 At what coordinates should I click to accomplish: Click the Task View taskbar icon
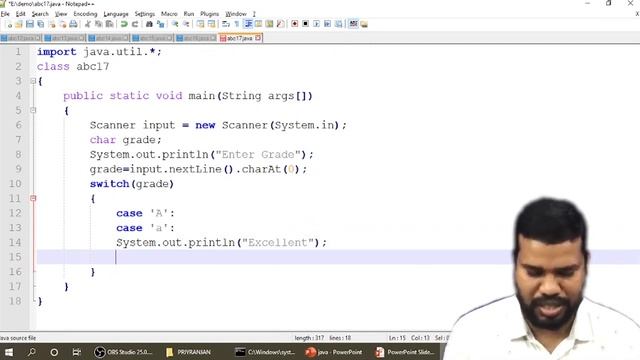click(76, 352)
